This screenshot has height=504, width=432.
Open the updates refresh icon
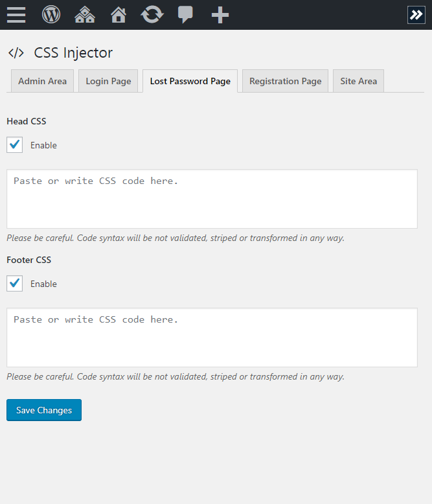point(152,15)
